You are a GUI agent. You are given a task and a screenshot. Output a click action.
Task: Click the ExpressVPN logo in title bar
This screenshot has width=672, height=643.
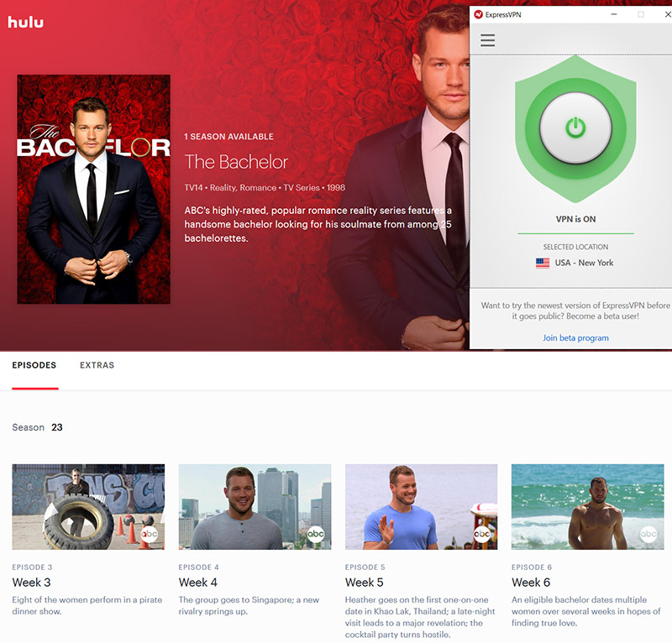coord(478,14)
